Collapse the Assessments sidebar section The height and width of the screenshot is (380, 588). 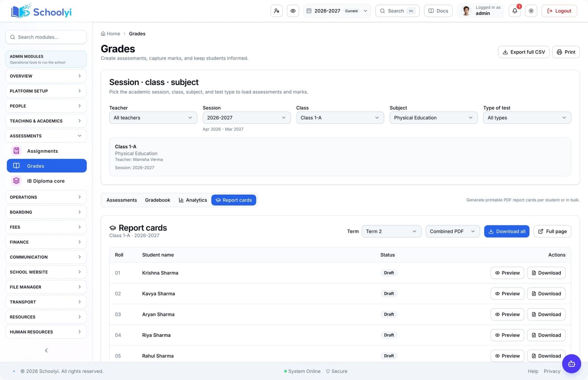click(46, 136)
